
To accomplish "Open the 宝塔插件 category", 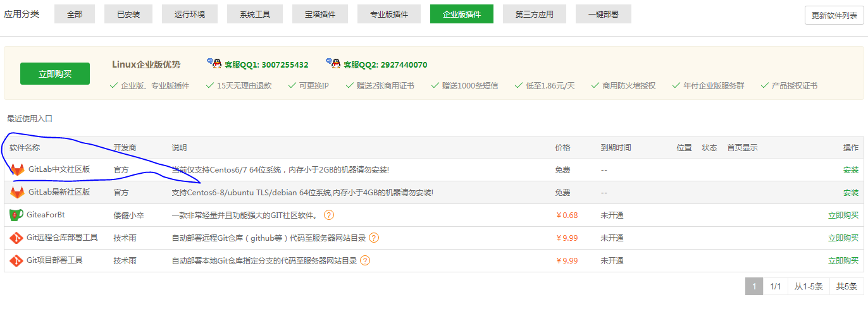I will click(x=320, y=14).
